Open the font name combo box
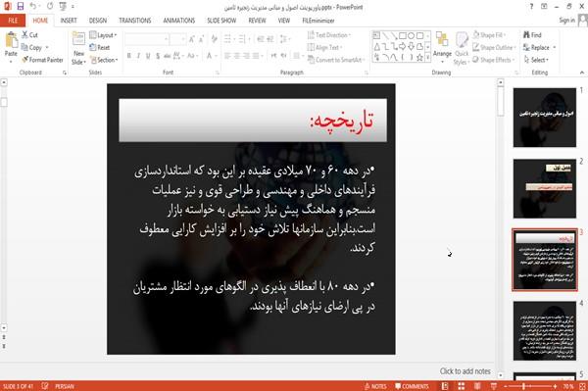 coord(146,39)
